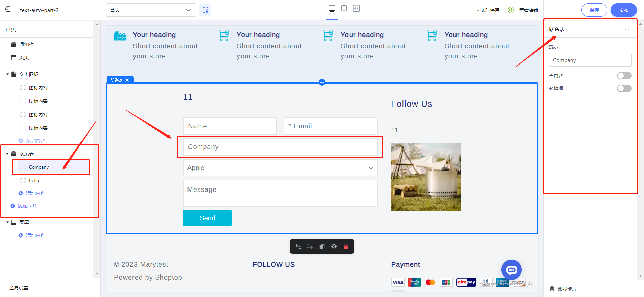Open the Apple select dropdown in form
Viewport: 644px width, 297px height.
[x=280, y=168]
